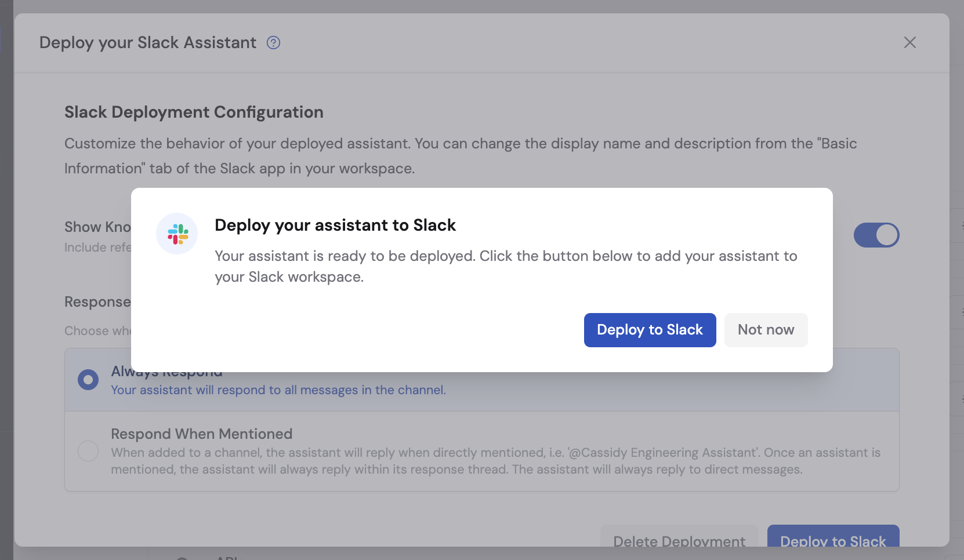Click the "Deploy your assistant to Slack" heading
Image resolution: width=964 pixels, height=560 pixels.
[x=335, y=225]
